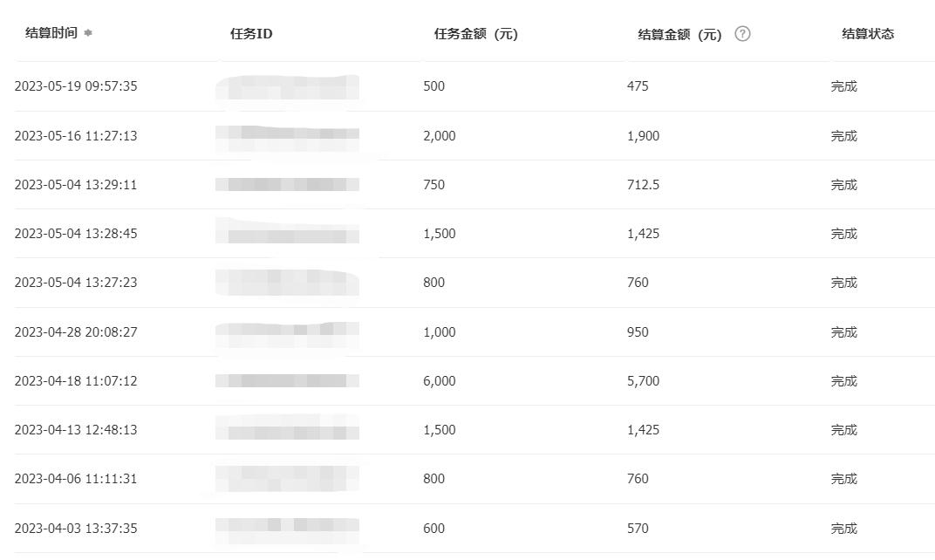This screenshot has width=935, height=560.
Task: Click the 完成 status of the first row
Action: [x=844, y=85]
